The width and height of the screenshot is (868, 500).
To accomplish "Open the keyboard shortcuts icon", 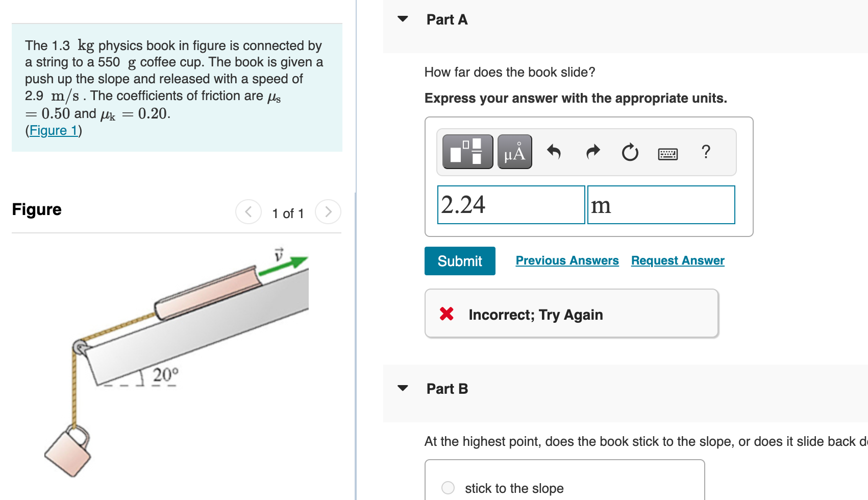I will point(667,153).
